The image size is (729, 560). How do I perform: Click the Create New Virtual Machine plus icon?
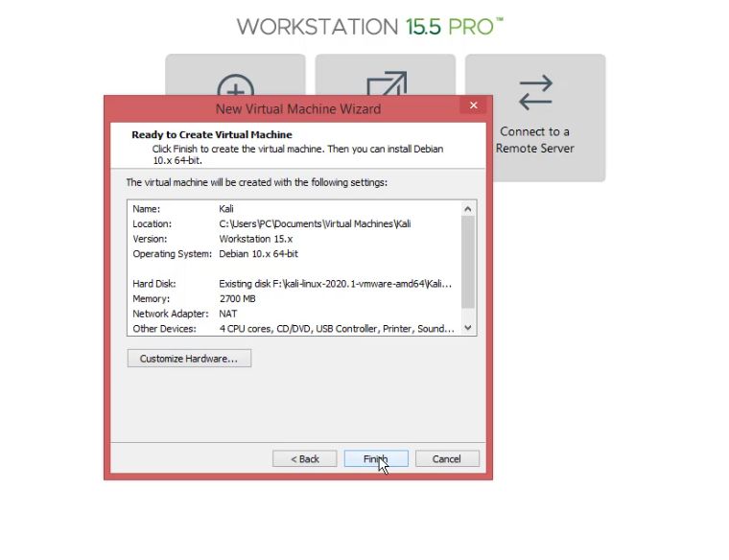pyautogui.click(x=236, y=85)
